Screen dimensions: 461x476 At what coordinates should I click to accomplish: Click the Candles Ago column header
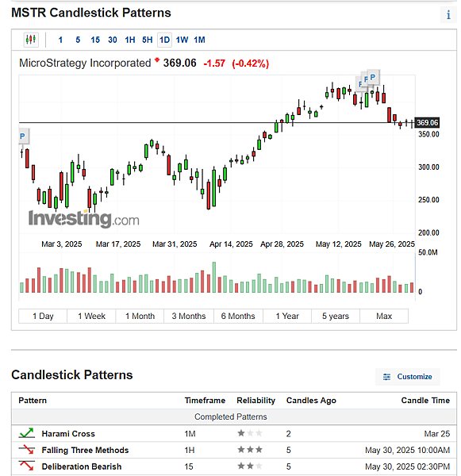(311, 401)
